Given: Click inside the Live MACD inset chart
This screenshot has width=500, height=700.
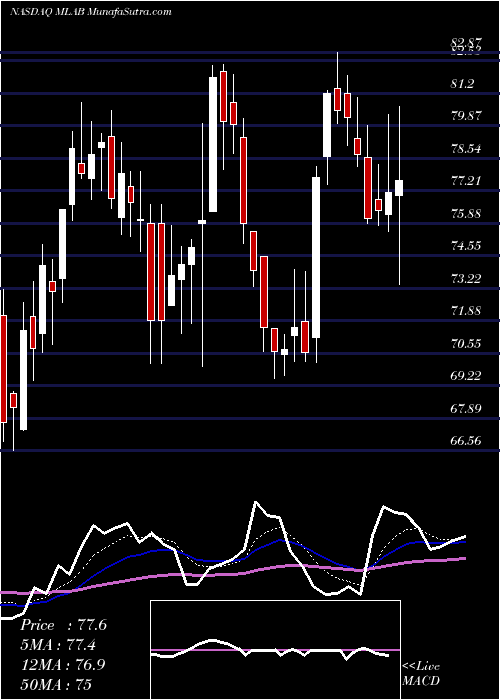Looking at the screenshot, I should tap(275, 650).
